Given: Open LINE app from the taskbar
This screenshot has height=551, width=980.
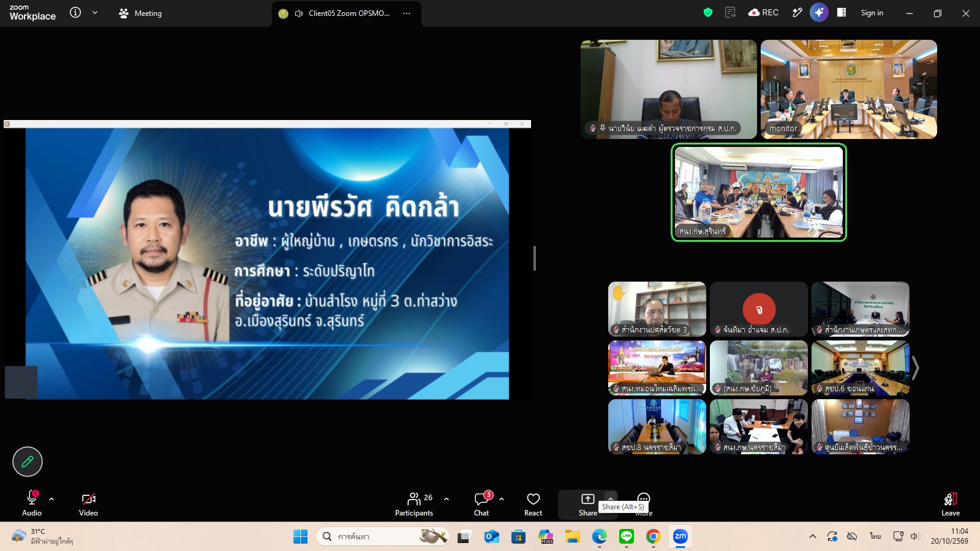Looking at the screenshot, I should 626,537.
